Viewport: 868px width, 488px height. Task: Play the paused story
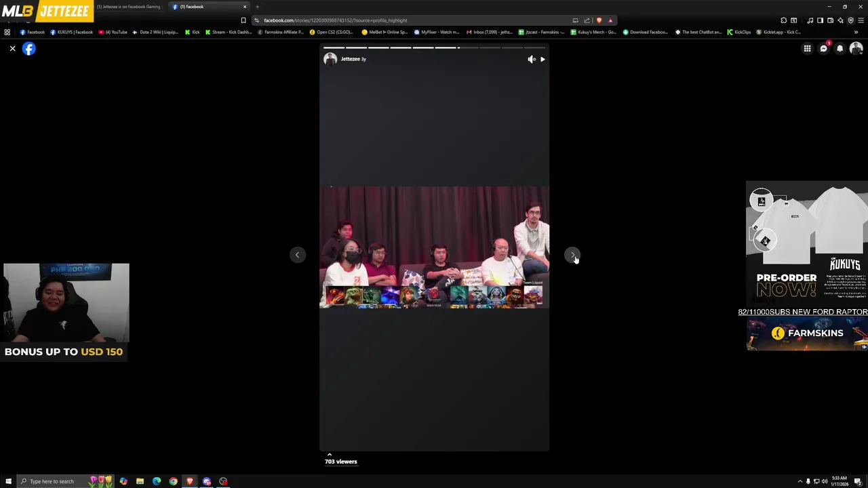[x=542, y=59]
